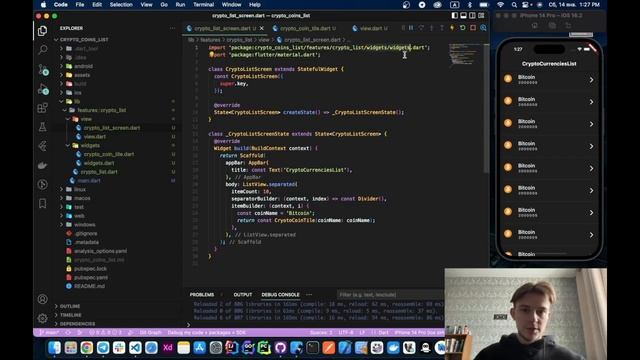Open the customize layout icon

click(482, 16)
